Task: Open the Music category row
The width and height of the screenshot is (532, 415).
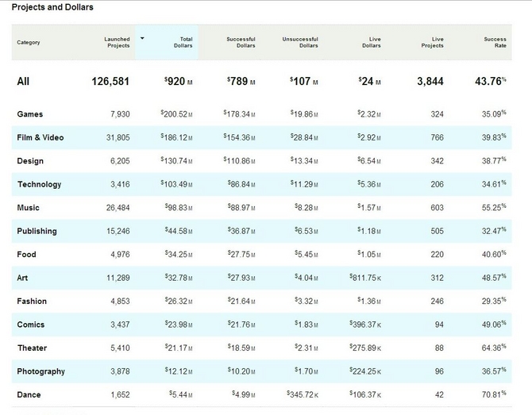Action: point(261,208)
